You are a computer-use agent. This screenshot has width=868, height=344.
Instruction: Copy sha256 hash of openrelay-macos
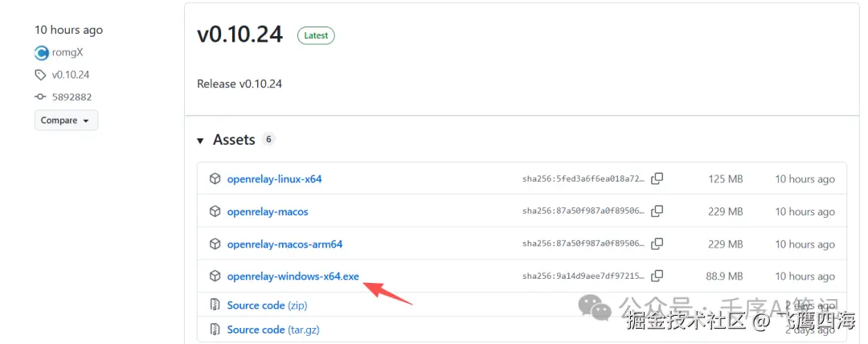(x=657, y=211)
